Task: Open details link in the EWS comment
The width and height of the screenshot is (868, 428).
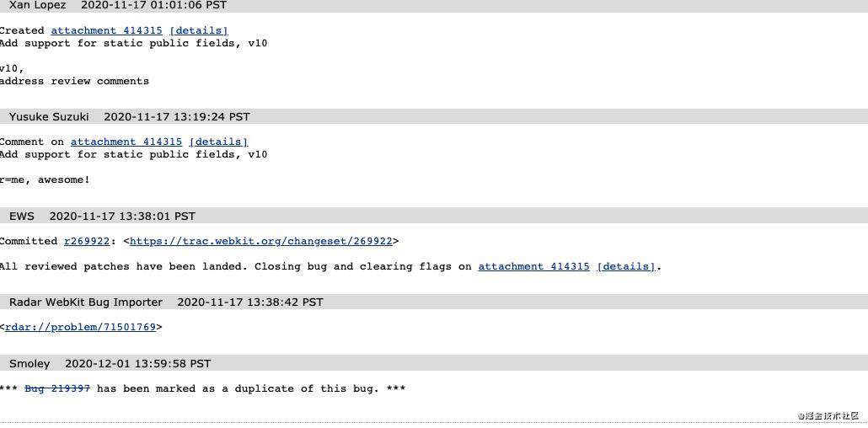Action: pyautogui.click(x=626, y=266)
